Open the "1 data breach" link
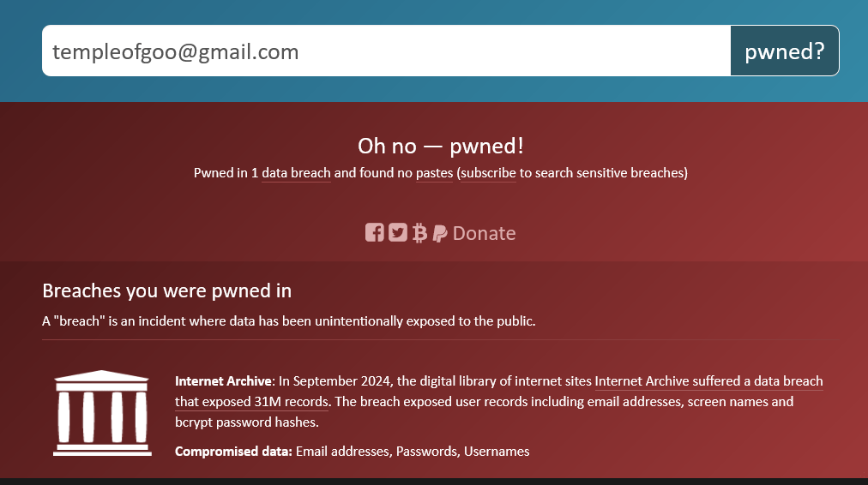The image size is (868, 485). point(291,173)
